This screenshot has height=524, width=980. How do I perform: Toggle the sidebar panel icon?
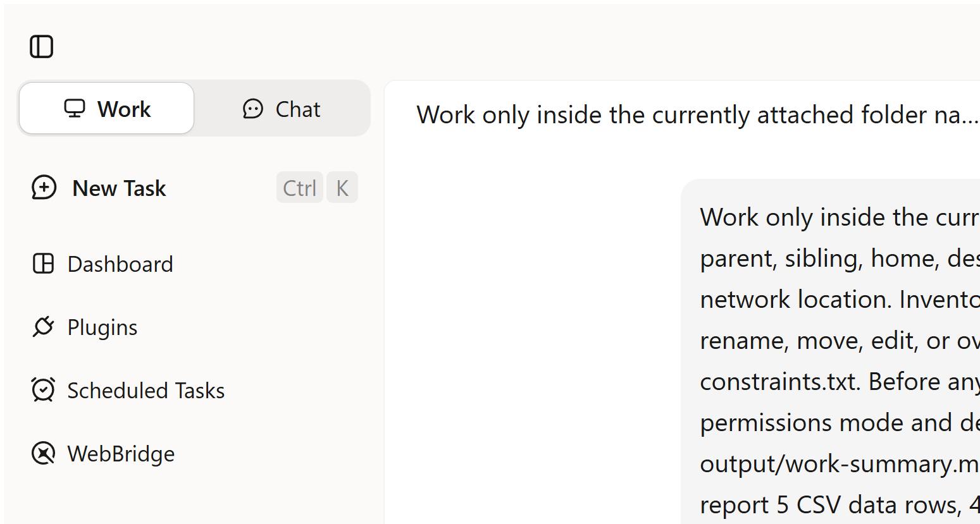point(42,47)
